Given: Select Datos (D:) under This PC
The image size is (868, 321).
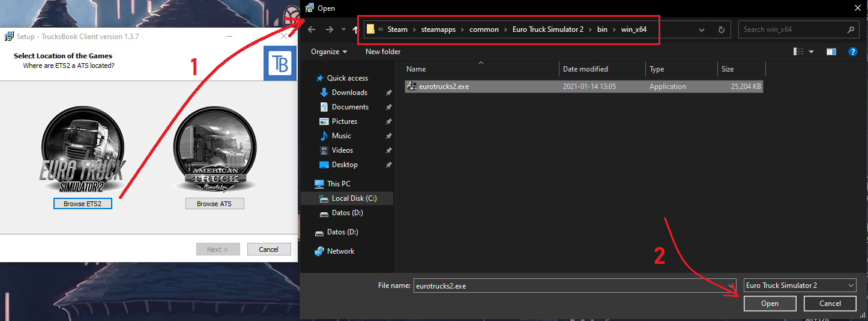Looking at the screenshot, I should 347,213.
